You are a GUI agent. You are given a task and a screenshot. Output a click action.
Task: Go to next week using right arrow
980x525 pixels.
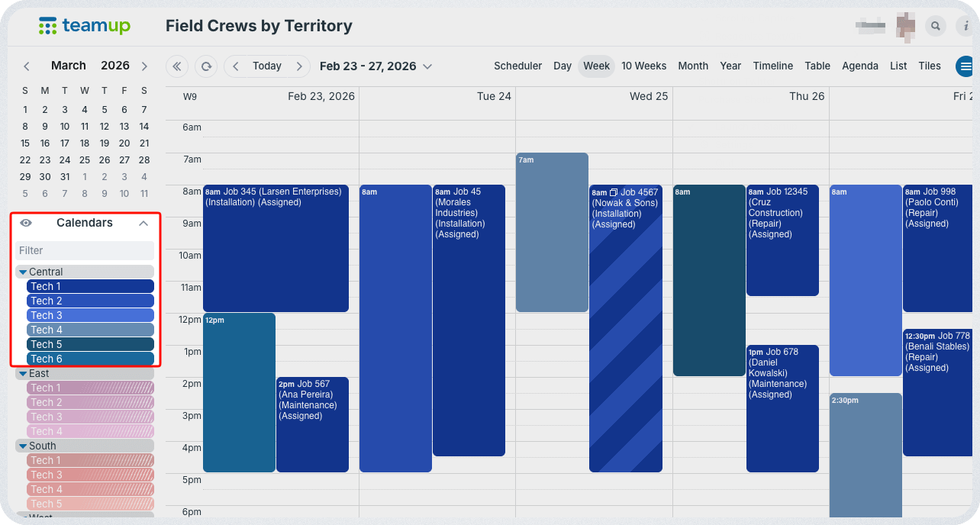pyautogui.click(x=299, y=66)
